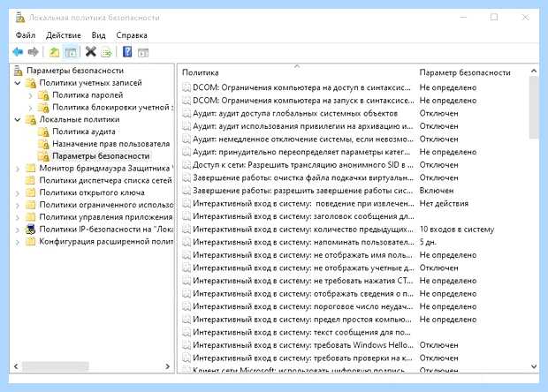Viewport: 548px width, 392px height.
Task: Click the app icon in the title bar
Action: click(20, 17)
